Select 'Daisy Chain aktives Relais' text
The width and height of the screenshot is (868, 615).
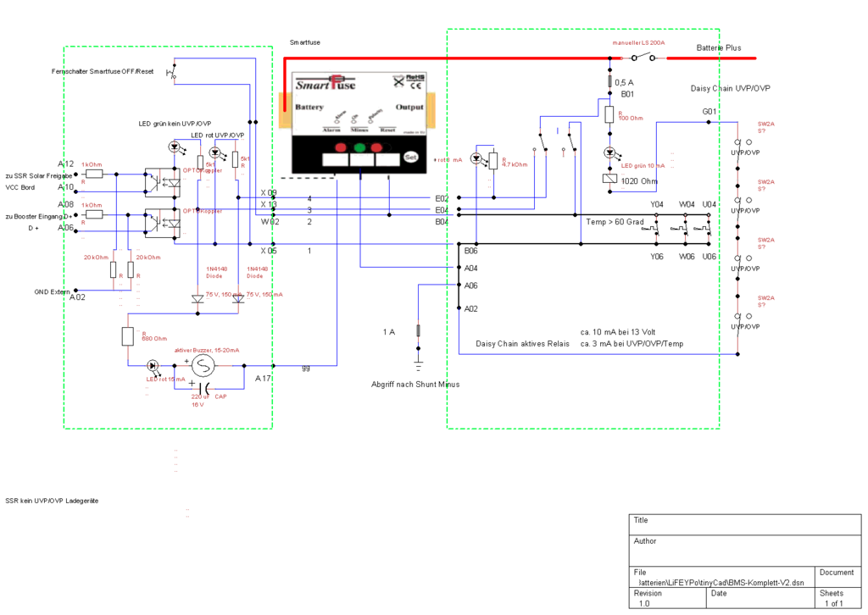pyautogui.click(x=522, y=344)
